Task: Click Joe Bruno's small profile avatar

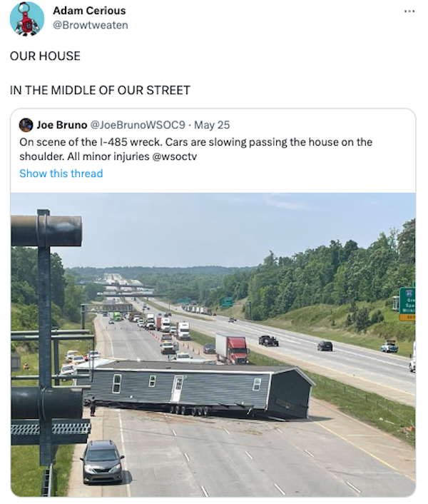Action: pos(26,125)
